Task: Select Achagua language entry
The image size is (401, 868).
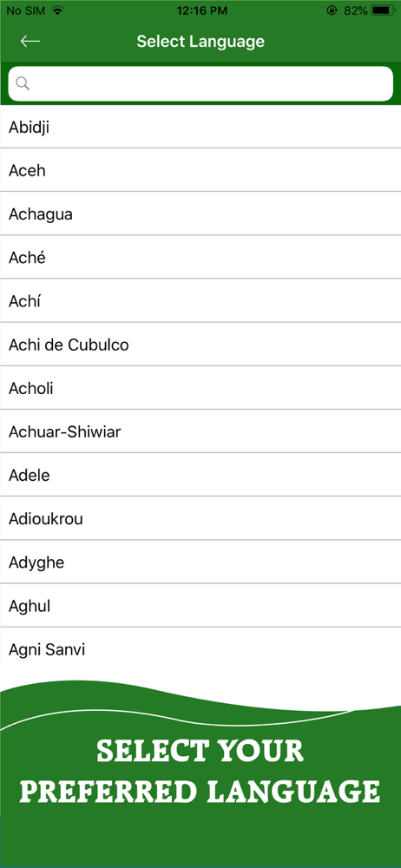Action: pos(200,214)
